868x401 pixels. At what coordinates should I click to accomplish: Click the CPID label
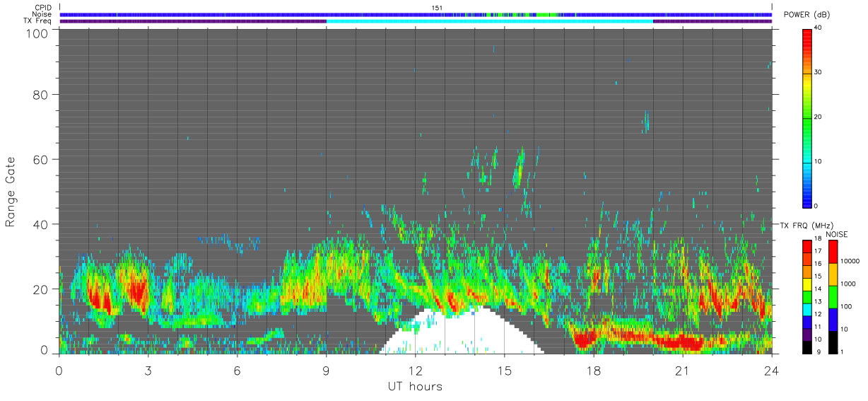[x=43, y=8]
